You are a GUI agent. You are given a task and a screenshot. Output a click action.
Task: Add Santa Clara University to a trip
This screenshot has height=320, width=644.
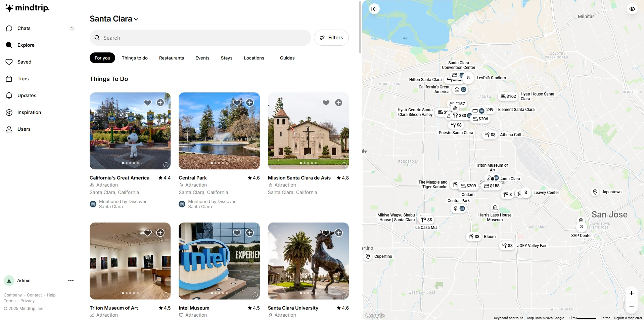[x=339, y=233]
